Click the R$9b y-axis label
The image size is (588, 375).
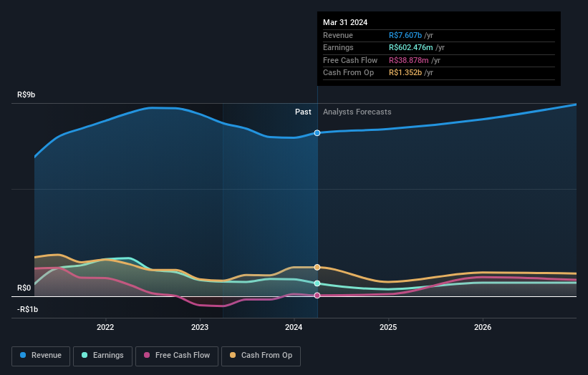(x=26, y=94)
